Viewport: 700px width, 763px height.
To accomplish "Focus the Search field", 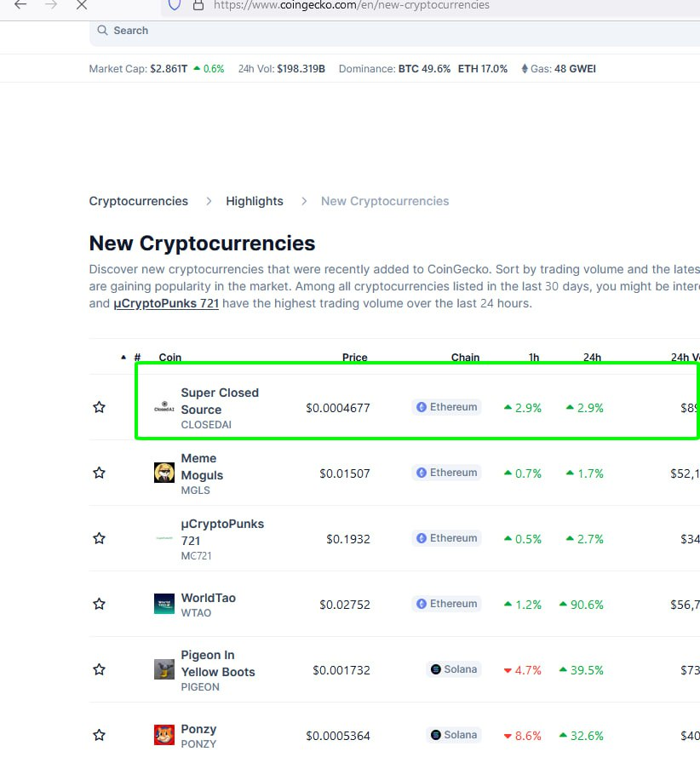I will 394,31.
